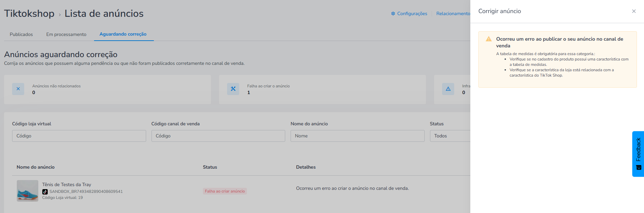644x213 pixels.
Task: Focus the Nome do anúncio input field
Action: (357, 136)
